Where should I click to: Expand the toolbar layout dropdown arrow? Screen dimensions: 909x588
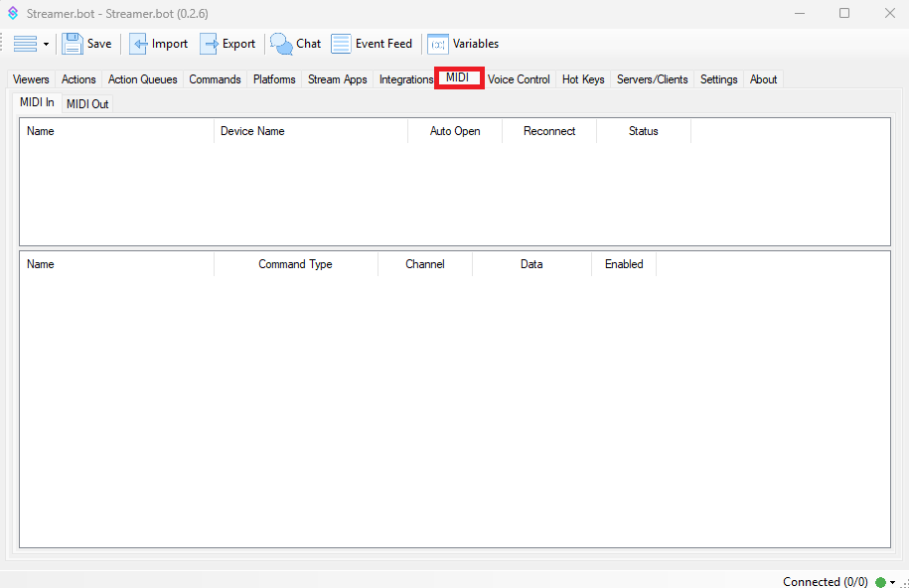(46, 45)
